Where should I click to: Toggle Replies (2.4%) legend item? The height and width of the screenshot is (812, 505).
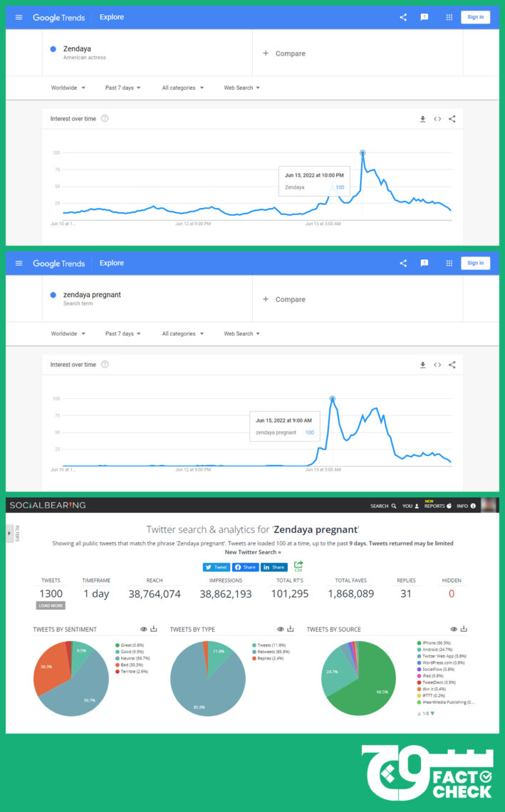269,658
